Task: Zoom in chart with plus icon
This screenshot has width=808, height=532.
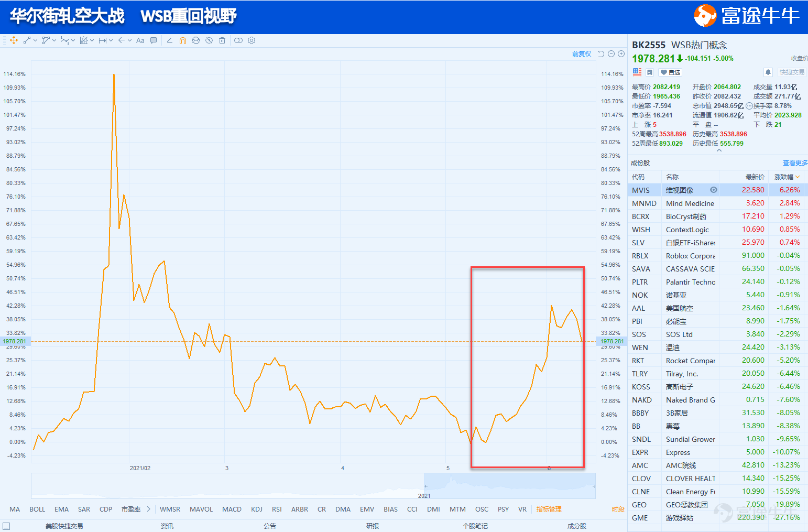Action: (621, 54)
